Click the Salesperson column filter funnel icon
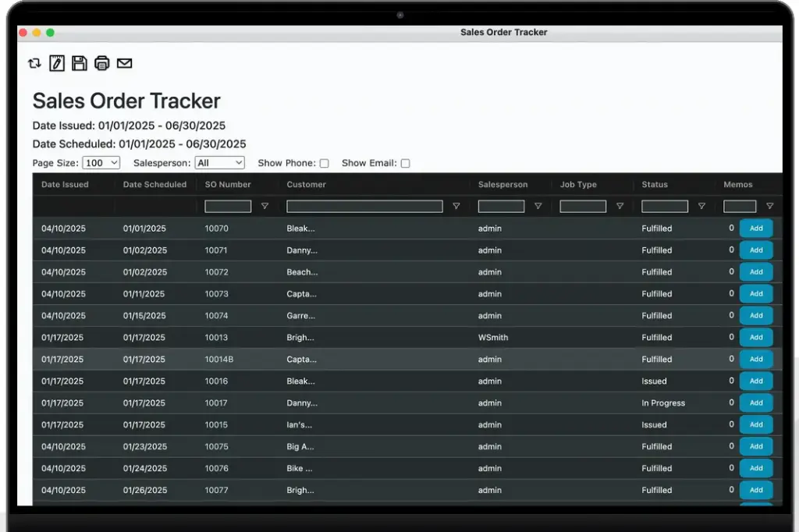Image resolution: width=799 pixels, height=532 pixels. pos(538,207)
